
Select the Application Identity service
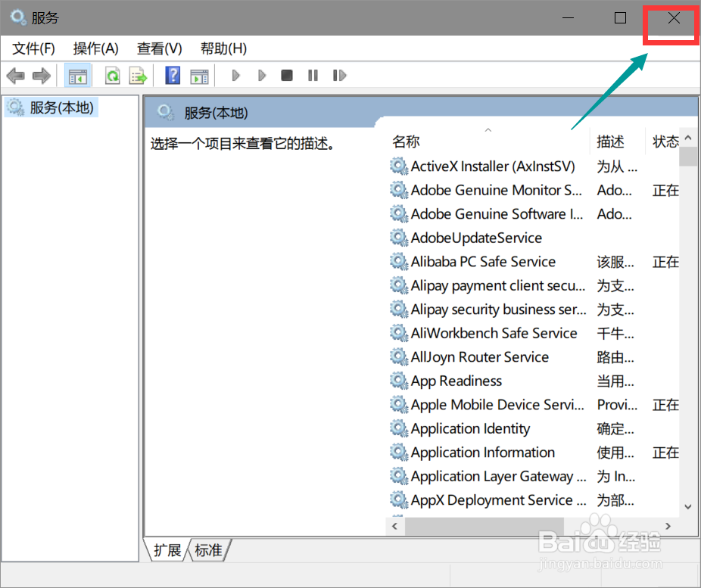pyautogui.click(x=470, y=428)
